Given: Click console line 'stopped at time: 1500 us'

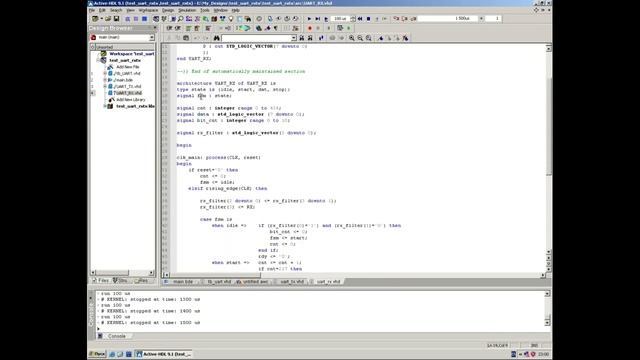Looking at the screenshot, I should coord(151,323).
